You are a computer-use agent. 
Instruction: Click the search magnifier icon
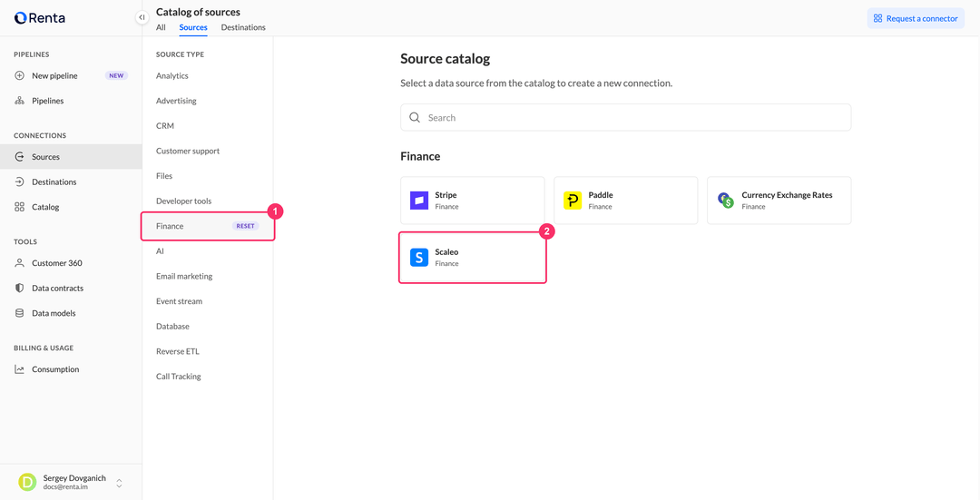415,117
